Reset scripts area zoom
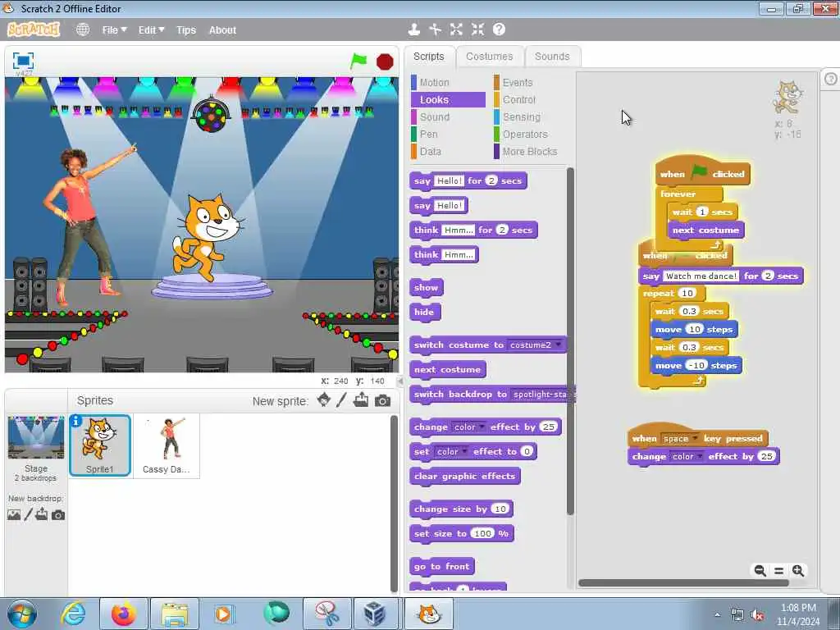The width and height of the screenshot is (840, 630). coord(779,571)
